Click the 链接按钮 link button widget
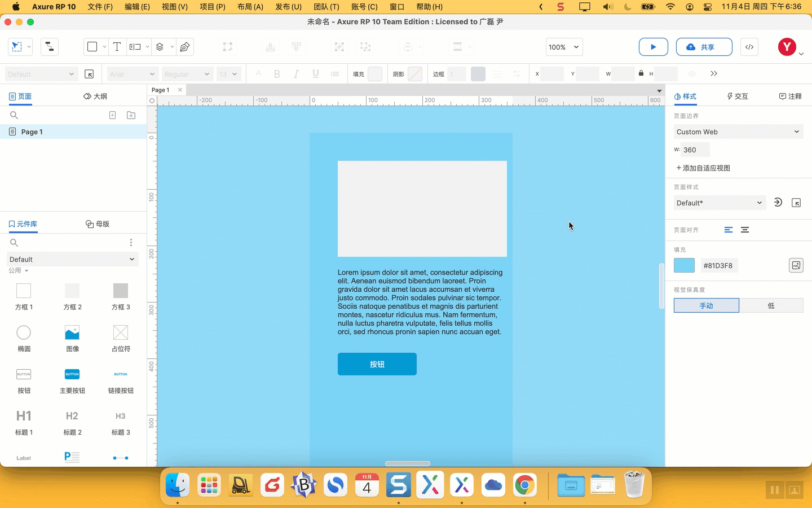 (x=121, y=380)
